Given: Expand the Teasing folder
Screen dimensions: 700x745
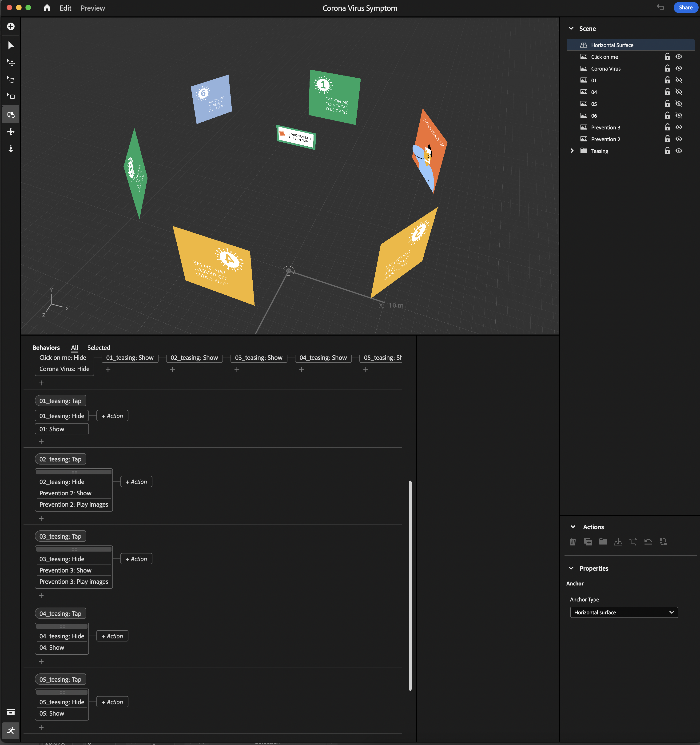Looking at the screenshot, I should click(x=572, y=151).
